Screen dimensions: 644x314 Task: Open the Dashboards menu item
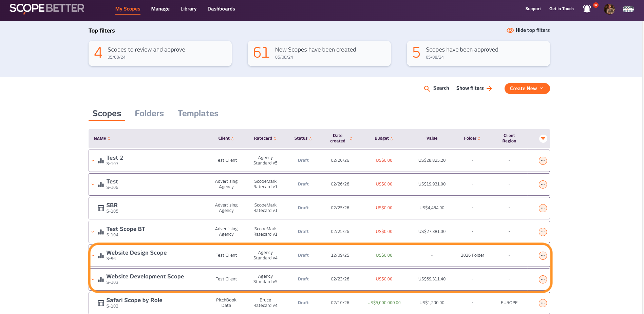coord(221,9)
